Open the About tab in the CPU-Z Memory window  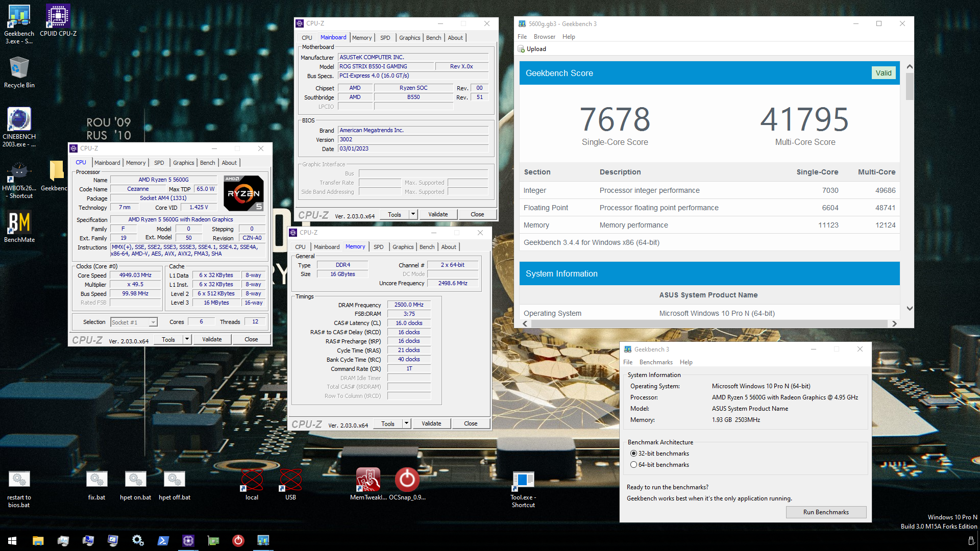(x=449, y=247)
